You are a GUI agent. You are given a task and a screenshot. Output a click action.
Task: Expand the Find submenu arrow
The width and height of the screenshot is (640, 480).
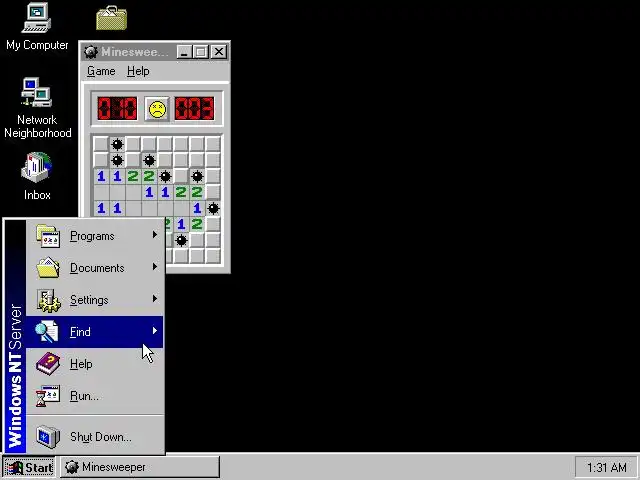155,331
